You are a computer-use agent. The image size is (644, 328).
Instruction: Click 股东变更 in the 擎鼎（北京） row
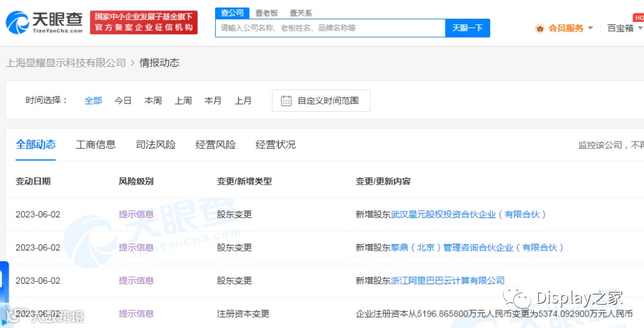pos(234,248)
